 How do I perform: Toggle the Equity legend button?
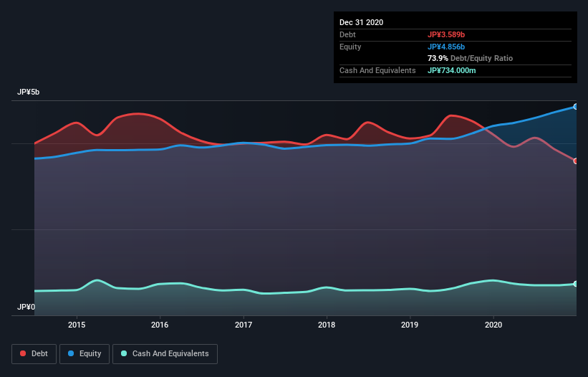click(x=85, y=354)
